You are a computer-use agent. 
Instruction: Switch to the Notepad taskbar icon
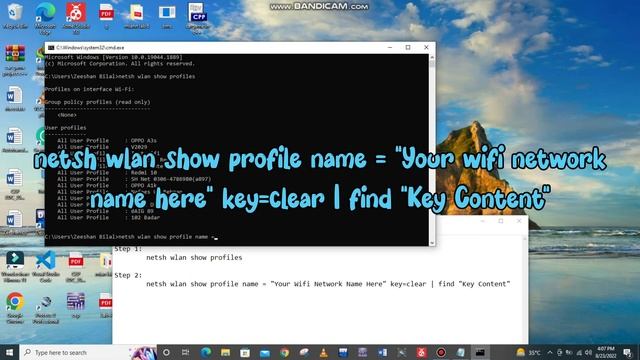(461, 352)
